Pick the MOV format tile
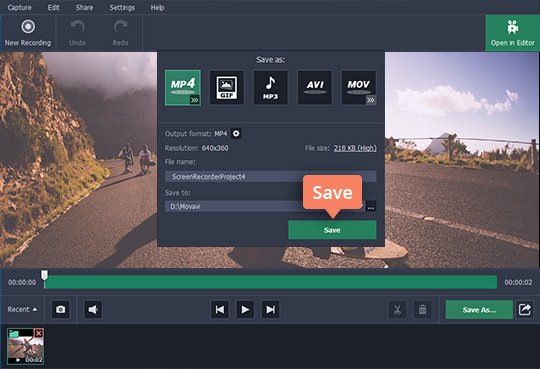Screen dimensions: 540x369 pos(359,88)
